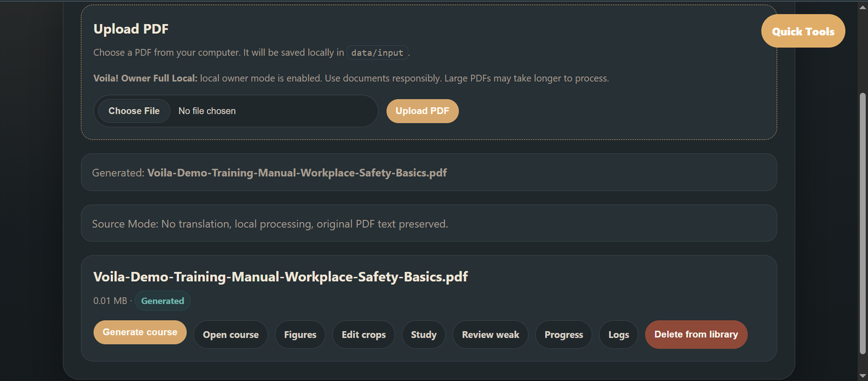The width and height of the screenshot is (868, 381).
Task: Click the Generated status badge
Action: click(162, 301)
